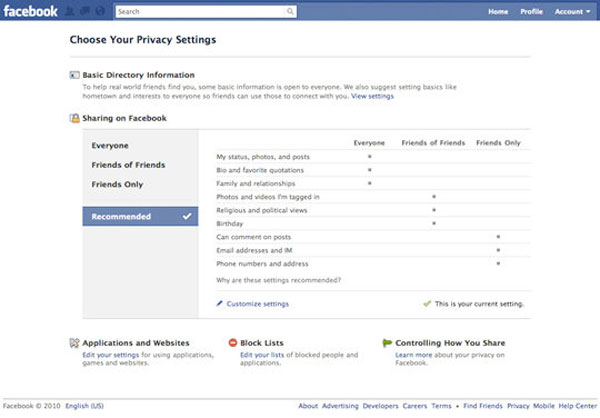Click My status, photos, and posts row
This screenshot has width=600, height=418.
(373, 157)
